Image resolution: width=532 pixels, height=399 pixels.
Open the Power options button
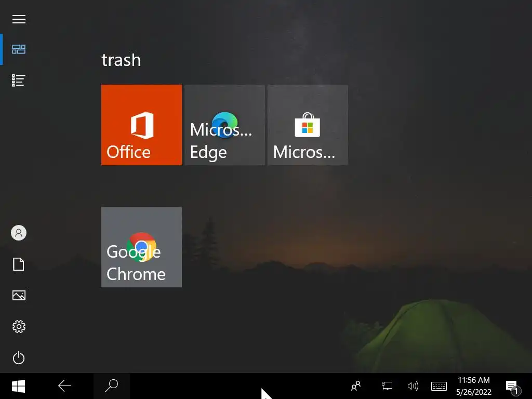click(19, 358)
